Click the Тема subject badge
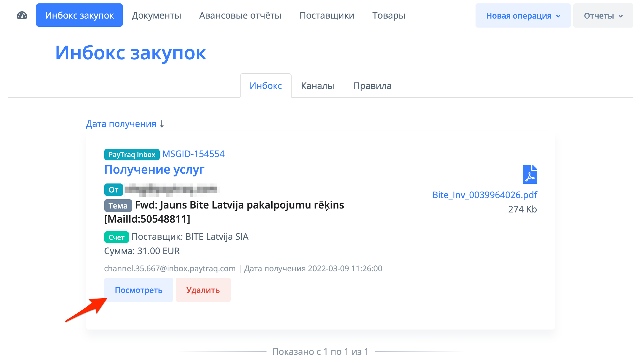This screenshot has height=363, width=644. 118,206
